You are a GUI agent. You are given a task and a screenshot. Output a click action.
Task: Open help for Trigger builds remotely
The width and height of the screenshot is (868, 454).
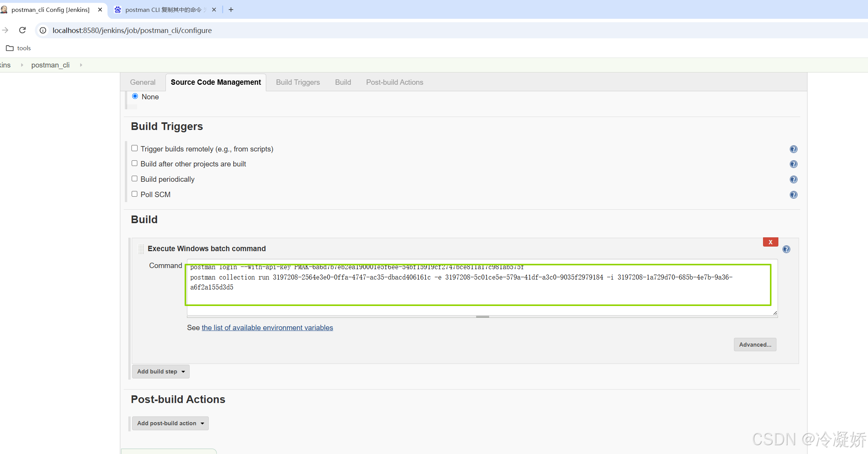[793, 149]
